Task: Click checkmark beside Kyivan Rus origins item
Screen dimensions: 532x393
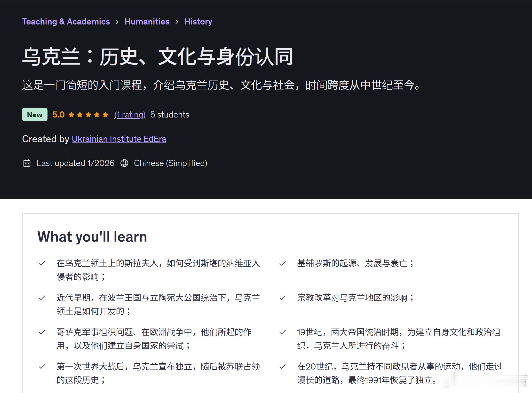Action: pos(283,263)
